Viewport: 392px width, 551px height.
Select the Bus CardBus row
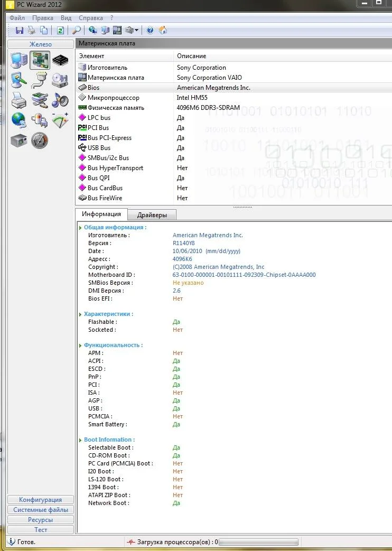234,188
